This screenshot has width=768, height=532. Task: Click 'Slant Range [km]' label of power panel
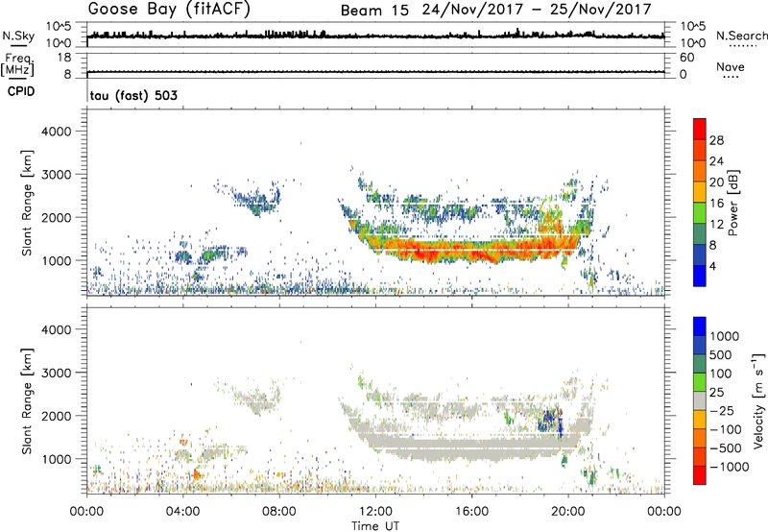(x=27, y=203)
